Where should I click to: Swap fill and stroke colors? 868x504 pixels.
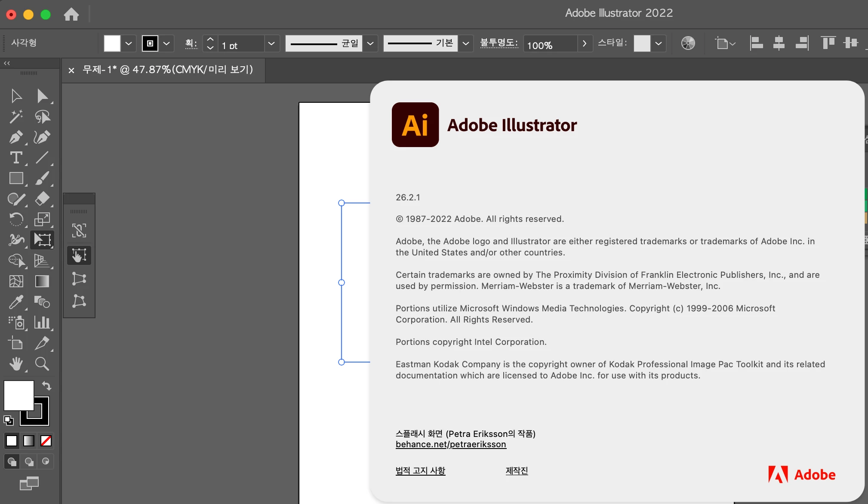pos(46,386)
